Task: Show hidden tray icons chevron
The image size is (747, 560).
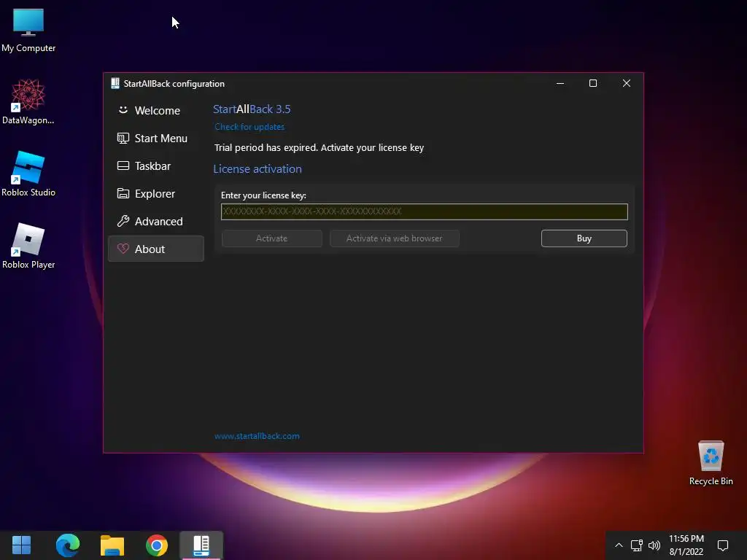Action: pyautogui.click(x=619, y=545)
